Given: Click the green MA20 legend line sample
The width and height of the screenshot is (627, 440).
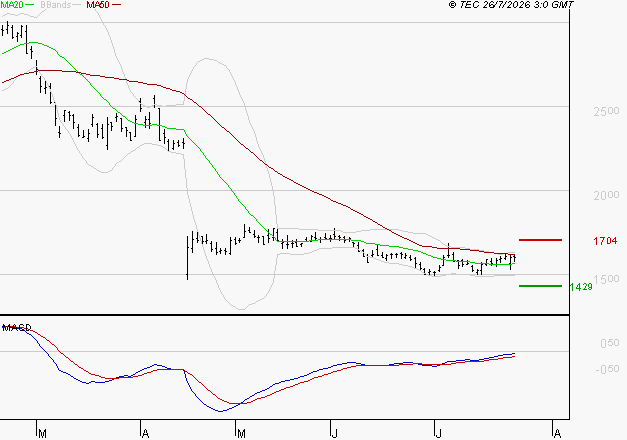Looking at the screenshot, I should [x=30, y=4].
